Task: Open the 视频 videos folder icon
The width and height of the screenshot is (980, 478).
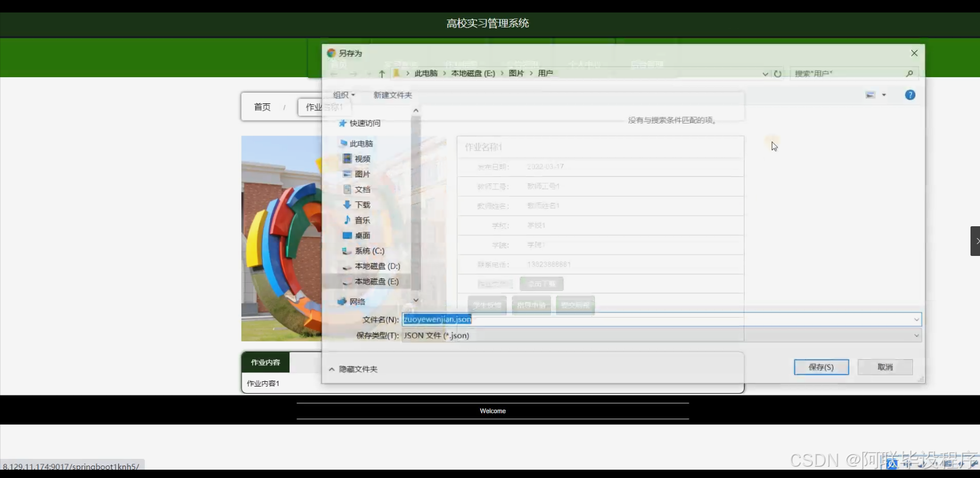Action: pyautogui.click(x=347, y=159)
